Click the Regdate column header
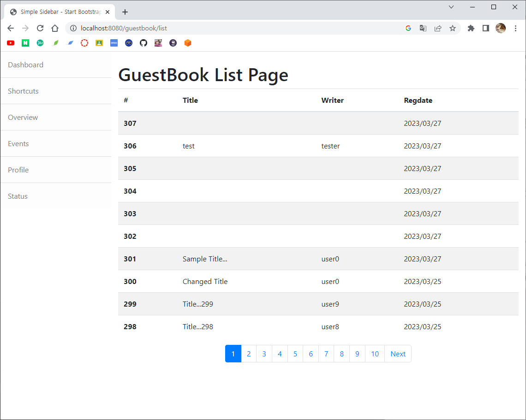 tap(418, 100)
